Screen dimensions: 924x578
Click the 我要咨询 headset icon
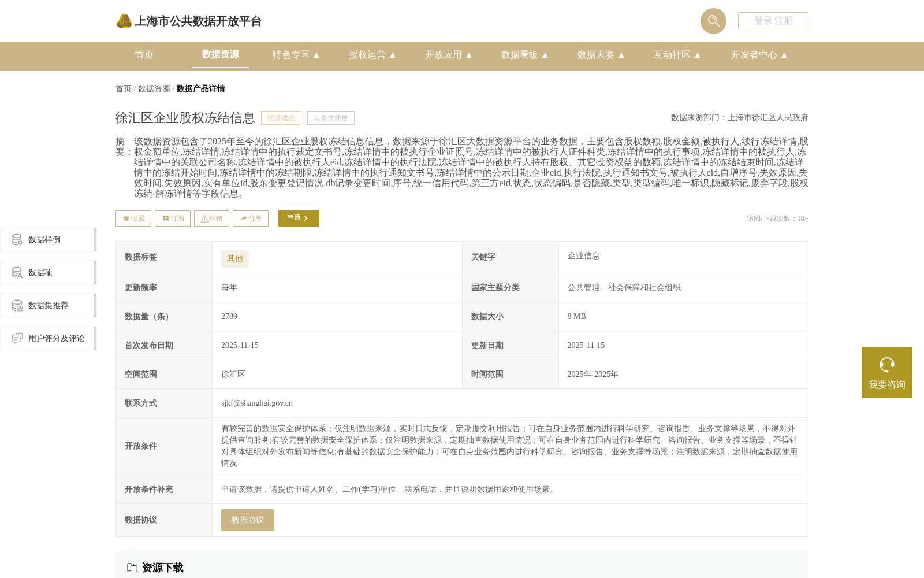coord(887,365)
